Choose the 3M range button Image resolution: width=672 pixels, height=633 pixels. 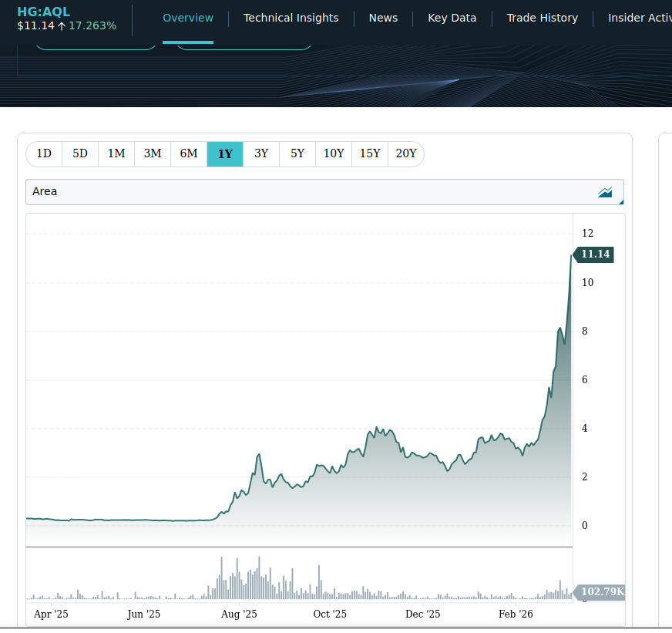tap(153, 154)
